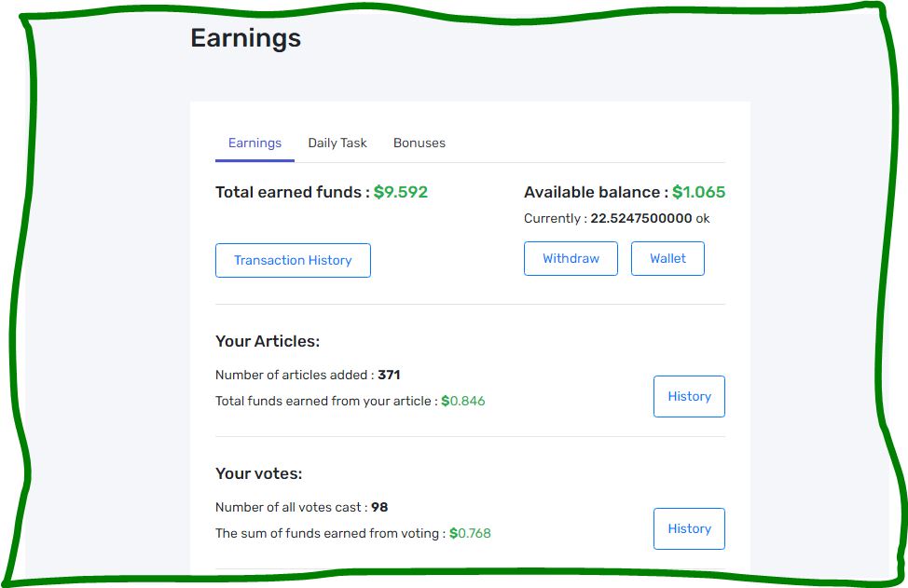
Task: Open the Transaction History
Action: (x=293, y=260)
